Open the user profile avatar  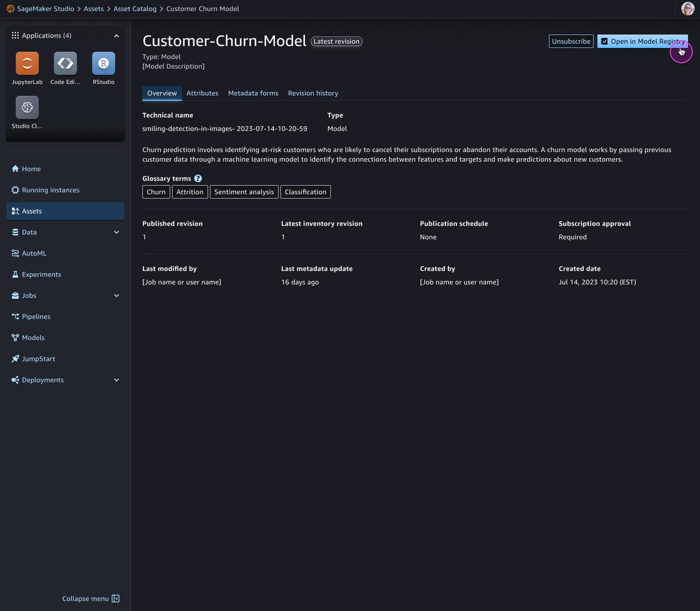click(688, 9)
